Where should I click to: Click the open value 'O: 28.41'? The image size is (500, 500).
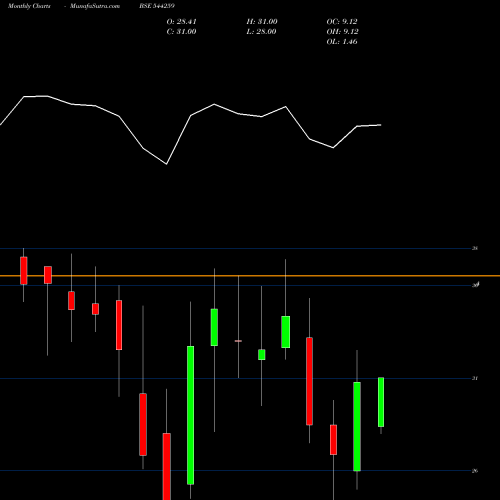coord(181,22)
